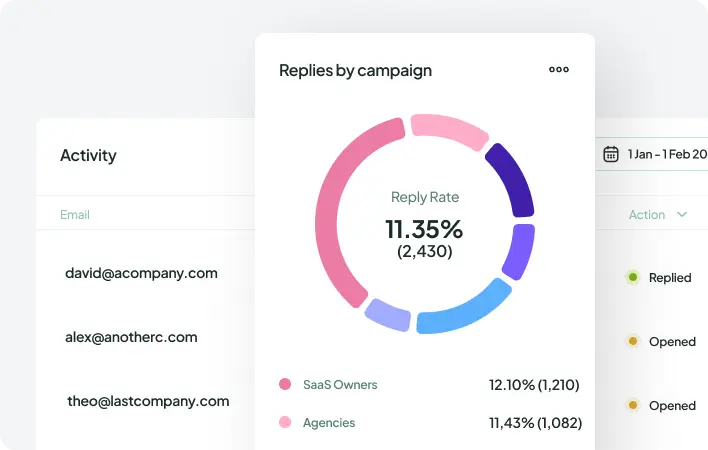The width and height of the screenshot is (708, 450).
Task: Click the Agencies light pink legend dot
Action: pos(285,423)
